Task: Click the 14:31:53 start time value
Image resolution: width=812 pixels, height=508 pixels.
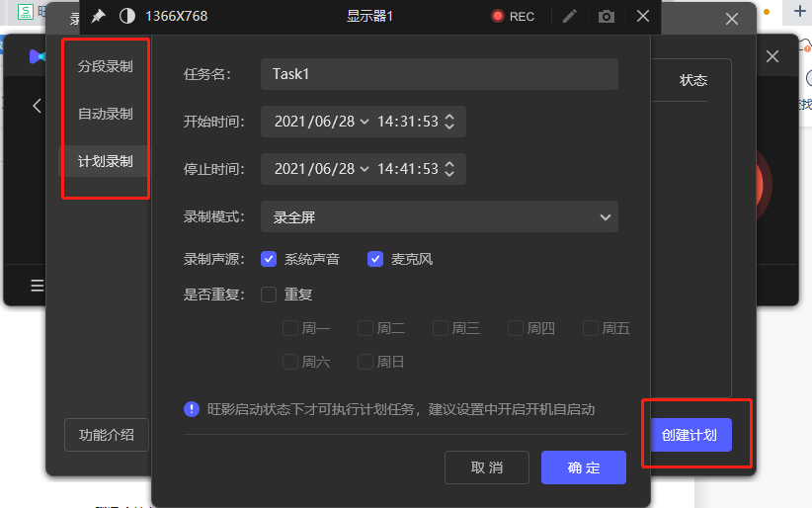Action: 408,122
